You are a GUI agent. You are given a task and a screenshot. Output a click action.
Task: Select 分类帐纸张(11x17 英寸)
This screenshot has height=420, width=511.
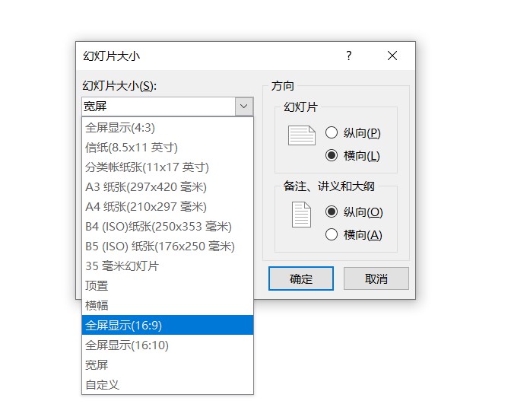click(167, 167)
